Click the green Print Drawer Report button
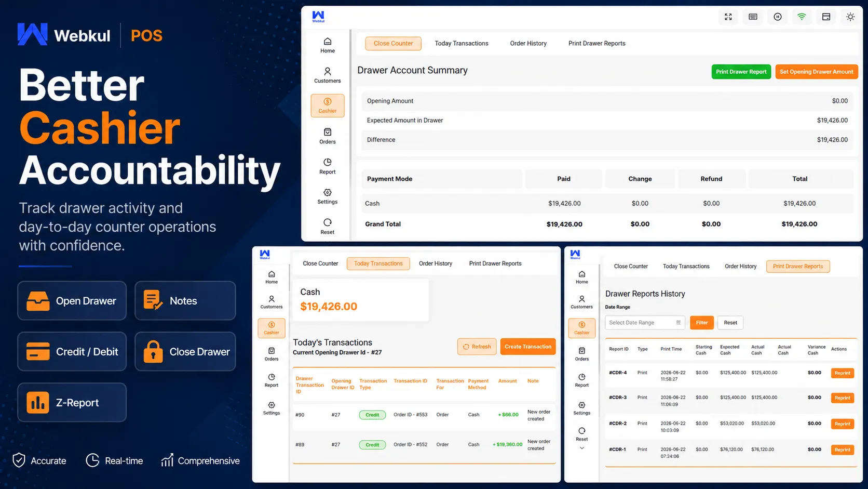This screenshot has height=489, width=868. [741, 72]
